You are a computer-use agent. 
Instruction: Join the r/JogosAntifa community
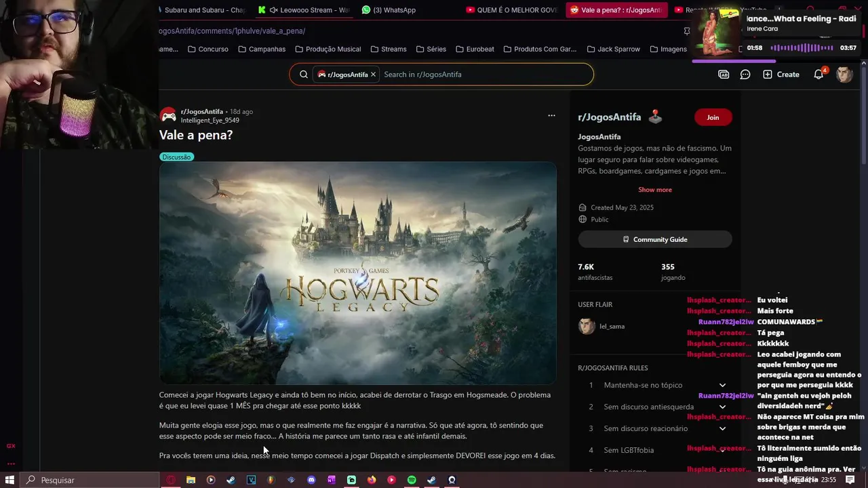coord(713,117)
